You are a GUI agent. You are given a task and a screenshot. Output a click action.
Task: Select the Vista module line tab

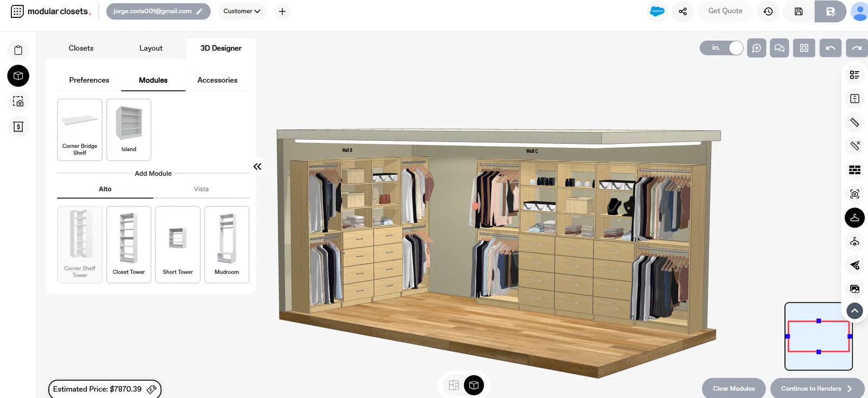point(201,189)
